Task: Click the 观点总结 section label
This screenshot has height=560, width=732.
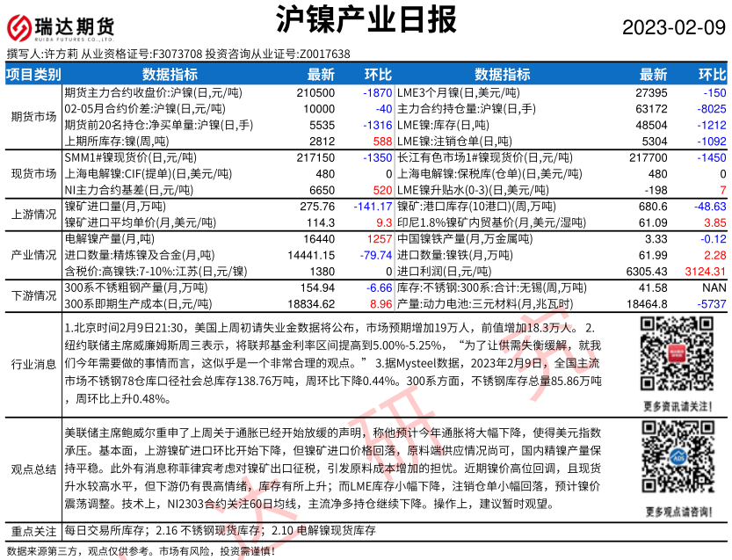Action: click(33, 469)
